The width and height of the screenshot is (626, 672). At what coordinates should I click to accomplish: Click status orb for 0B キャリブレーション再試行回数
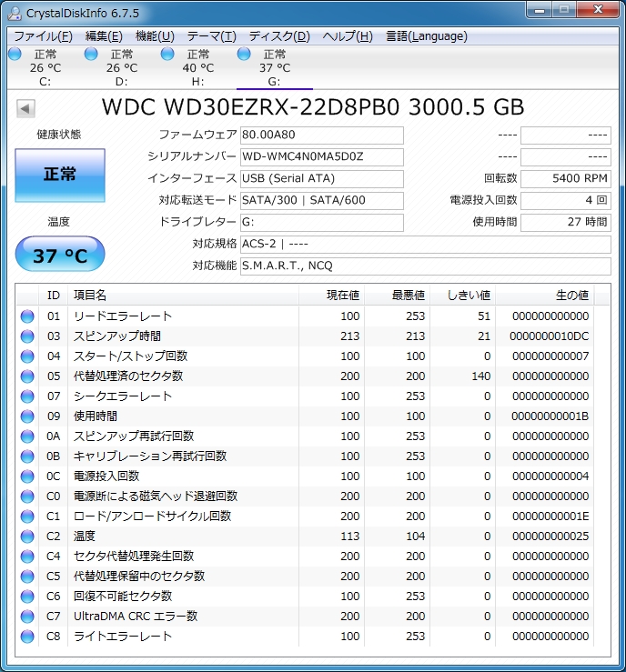point(27,456)
